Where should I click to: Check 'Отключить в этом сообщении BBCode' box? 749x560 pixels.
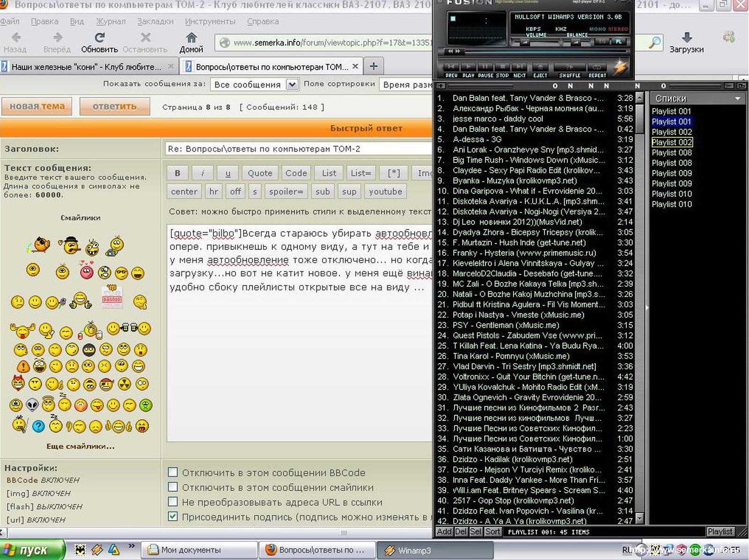pyautogui.click(x=173, y=472)
